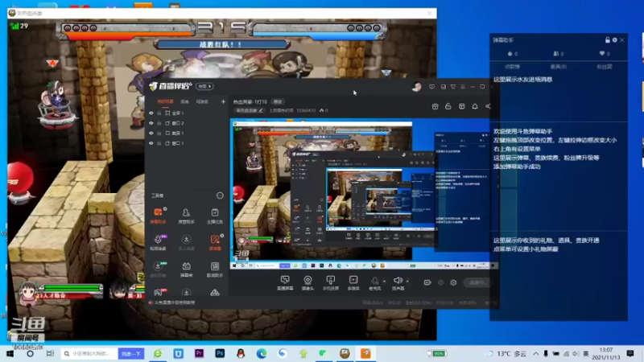Select the middle 贵宾 tab in 弹幕助手
Screen dimensions: 644x362
[558, 67]
